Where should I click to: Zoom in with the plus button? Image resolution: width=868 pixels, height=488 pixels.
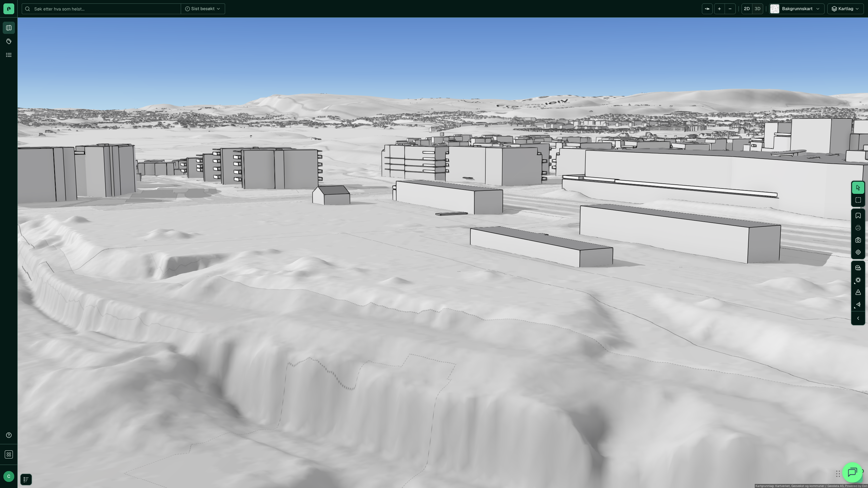tap(719, 9)
